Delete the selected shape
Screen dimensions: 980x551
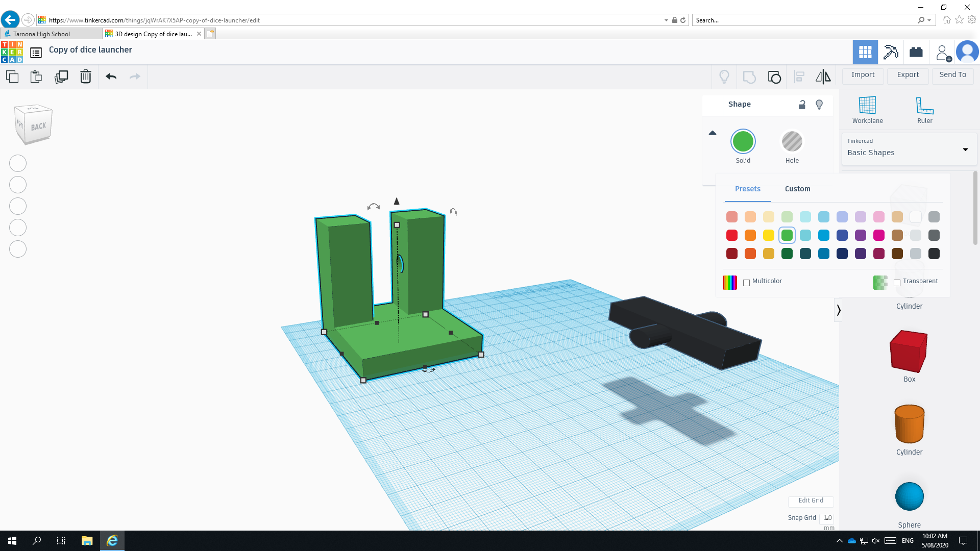click(85, 77)
